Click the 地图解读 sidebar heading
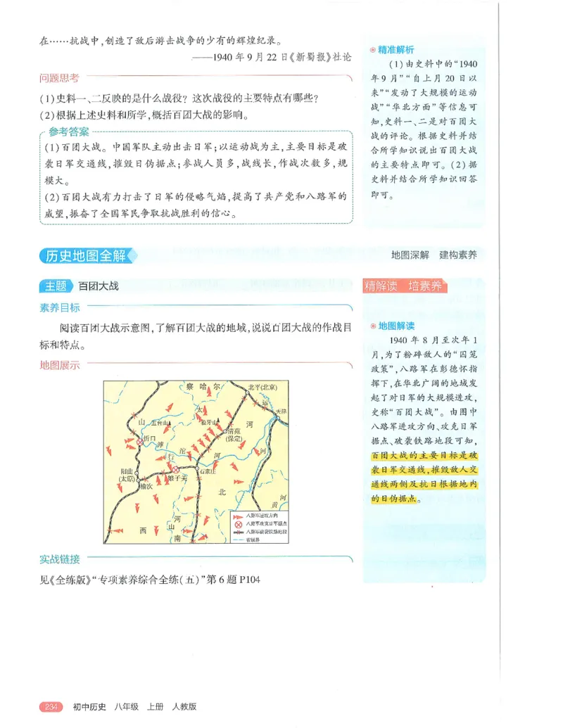The width and height of the screenshot is (563, 728). pyautogui.click(x=396, y=326)
